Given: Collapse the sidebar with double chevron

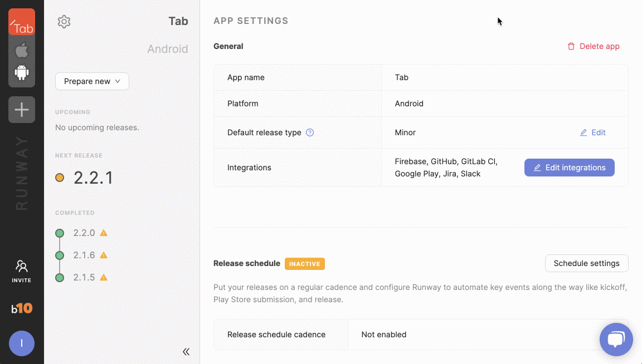Looking at the screenshot, I should pyautogui.click(x=186, y=352).
